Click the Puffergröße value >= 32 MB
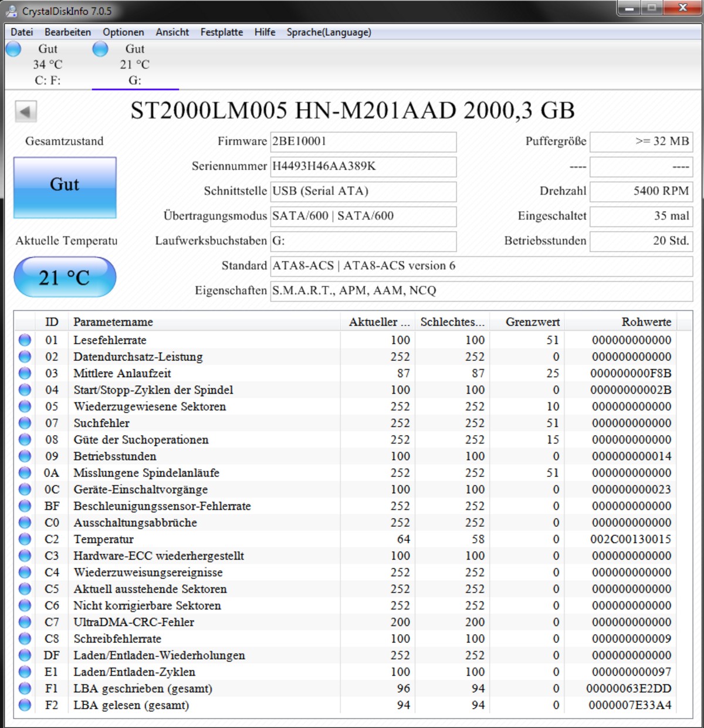This screenshot has width=704, height=728. [x=641, y=141]
